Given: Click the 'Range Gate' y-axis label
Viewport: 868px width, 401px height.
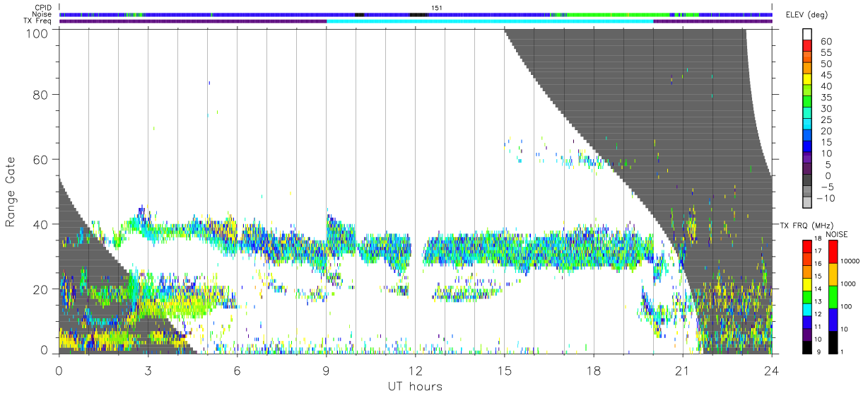Looking at the screenshot, I should pyautogui.click(x=11, y=192).
